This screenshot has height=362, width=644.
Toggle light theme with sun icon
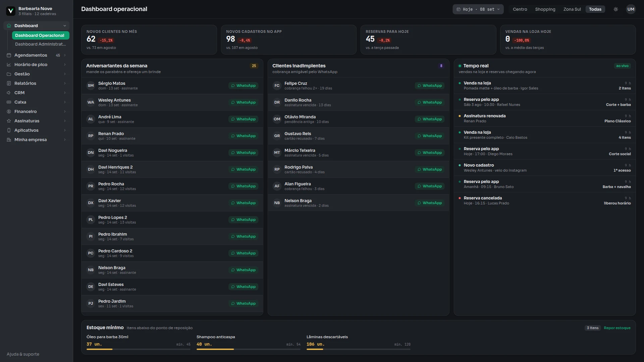(x=616, y=9)
